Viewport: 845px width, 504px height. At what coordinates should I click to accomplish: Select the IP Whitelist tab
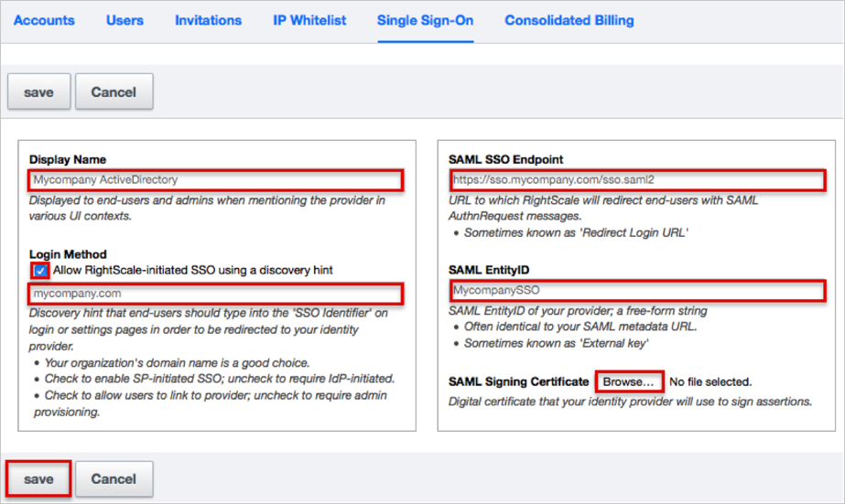point(309,20)
